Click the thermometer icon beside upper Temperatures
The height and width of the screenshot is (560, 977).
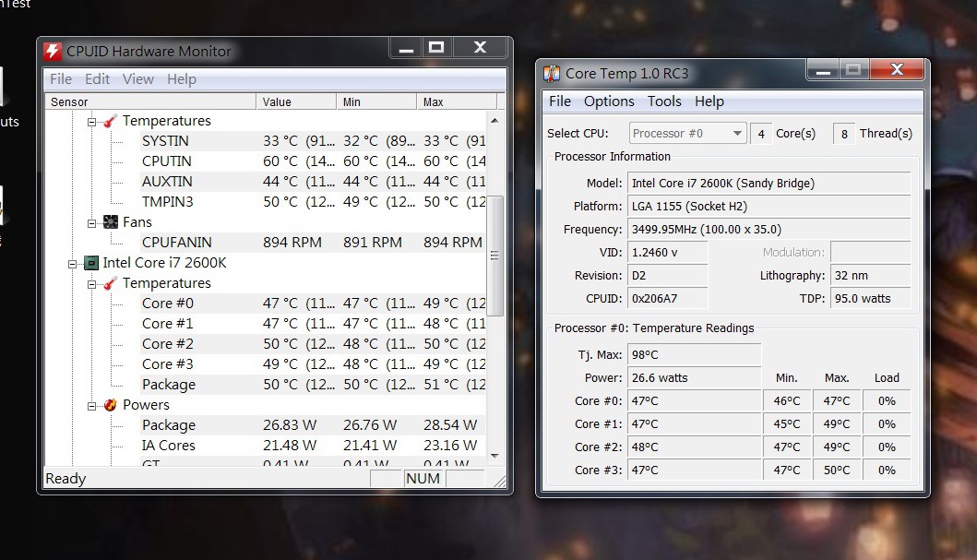click(x=110, y=121)
